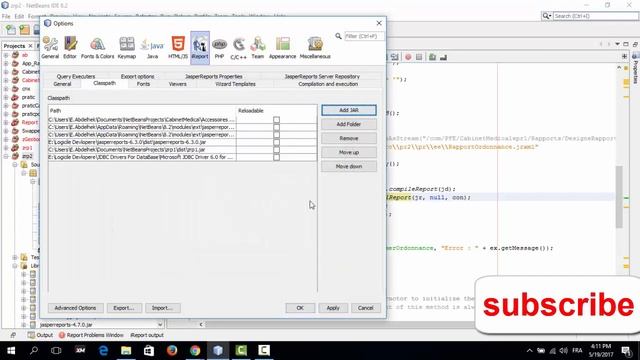
Task: Click Remove button
Action: (349, 138)
